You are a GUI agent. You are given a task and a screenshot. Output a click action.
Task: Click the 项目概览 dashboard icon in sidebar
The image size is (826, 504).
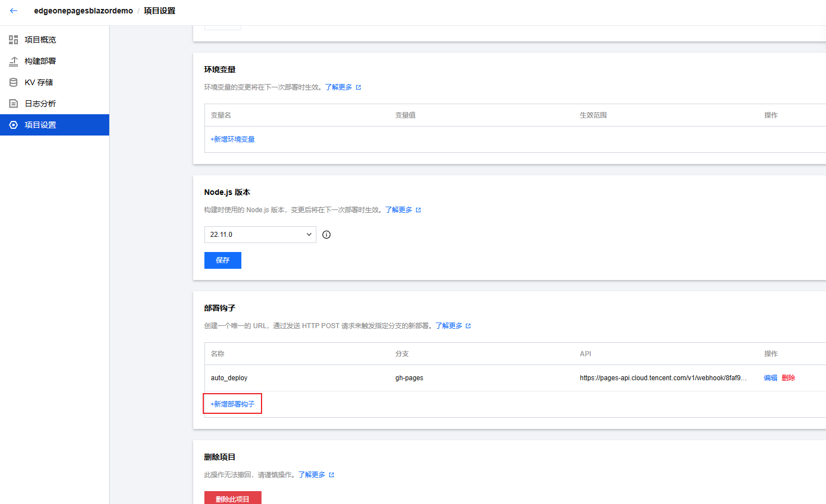(x=13, y=40)
